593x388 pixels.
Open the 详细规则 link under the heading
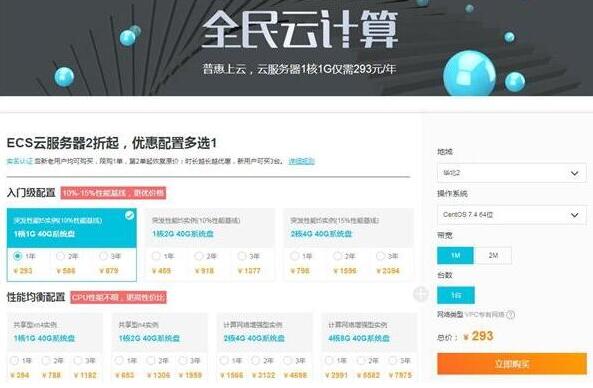click(301, 161)
